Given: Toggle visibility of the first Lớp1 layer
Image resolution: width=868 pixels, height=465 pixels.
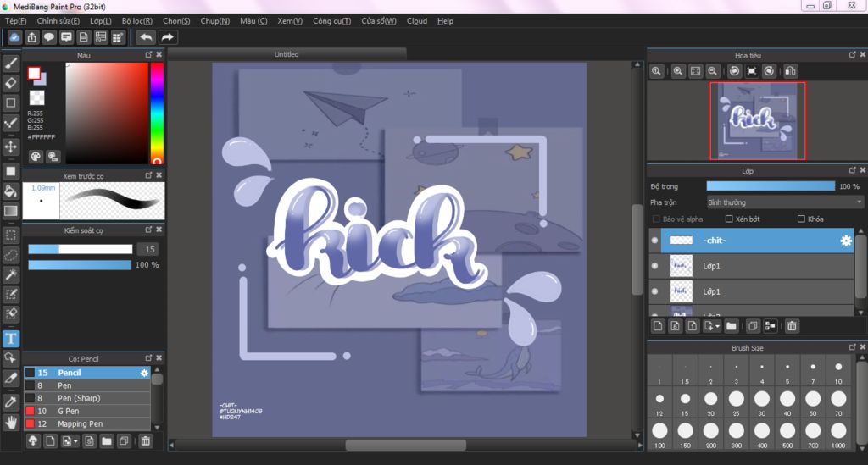Looking at the screenshot, I should 655,266.
